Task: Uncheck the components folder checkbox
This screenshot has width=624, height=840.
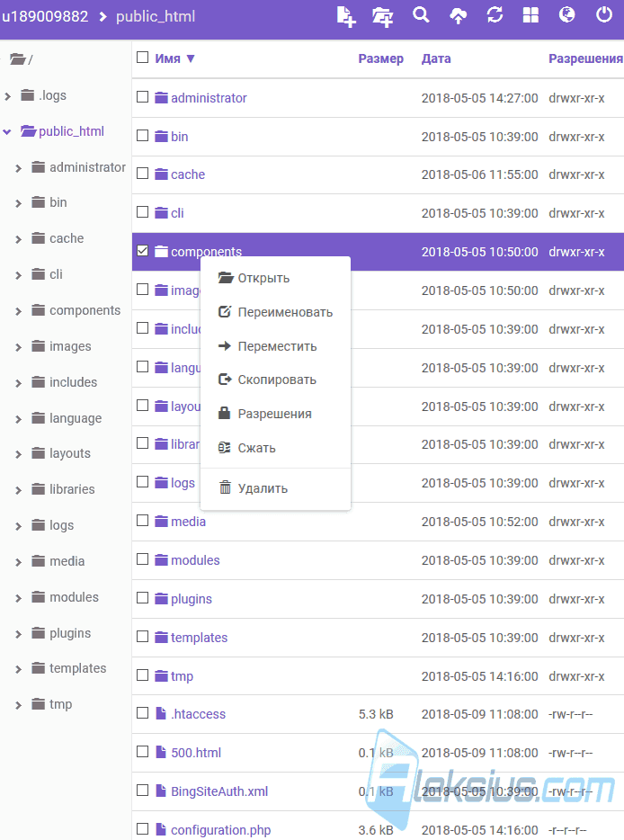Action: coord(142,251)
